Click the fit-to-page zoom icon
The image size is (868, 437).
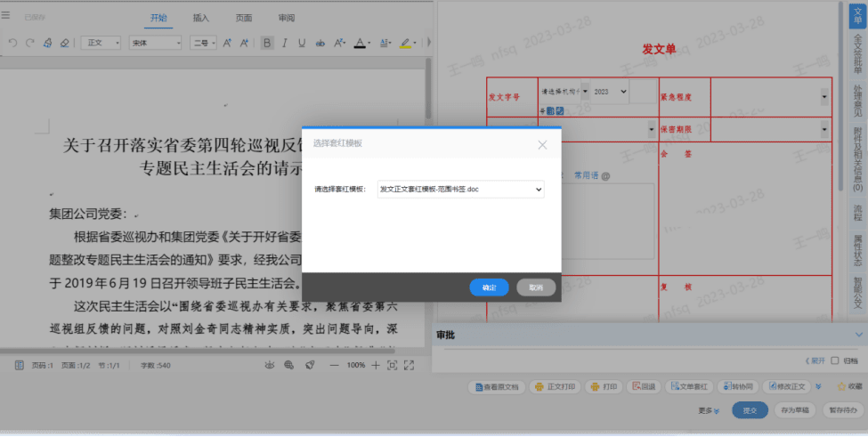pos(392,365)
